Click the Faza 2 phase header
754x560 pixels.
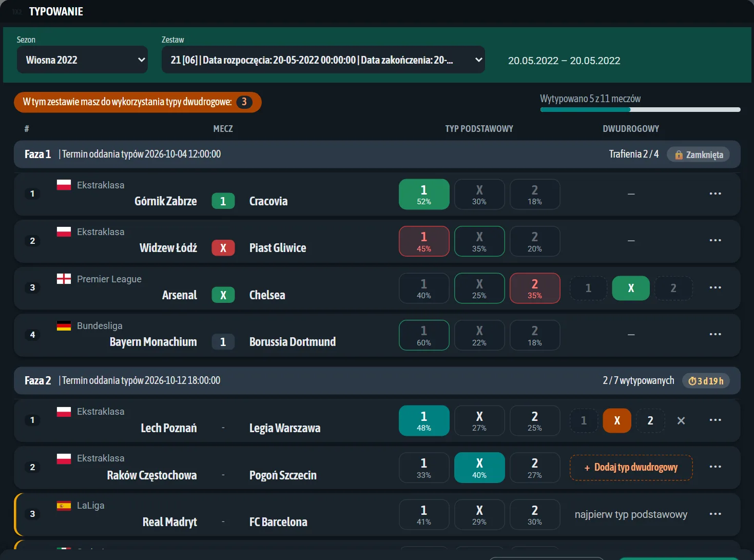(377, 380)
